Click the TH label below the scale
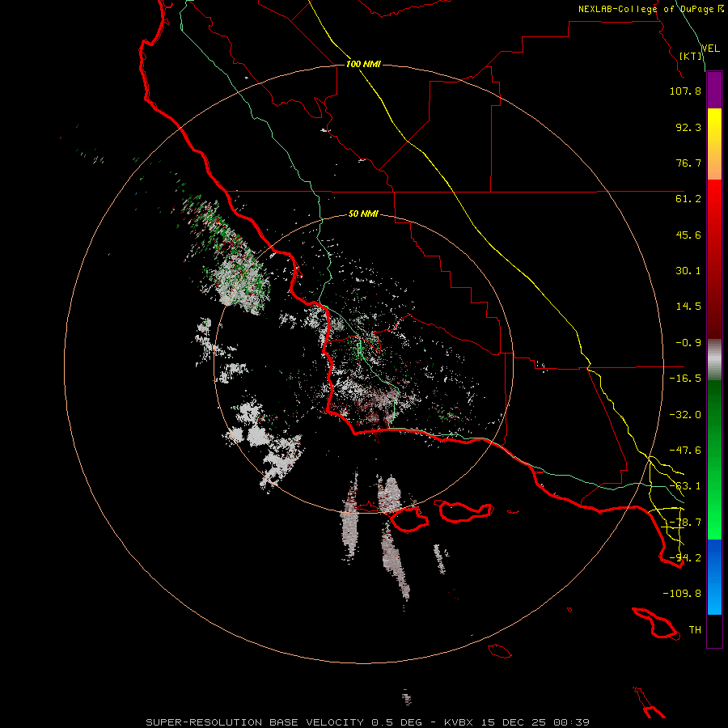Image resolution: width=728 pixels, height=728 pixels. [x=695, y=630]
